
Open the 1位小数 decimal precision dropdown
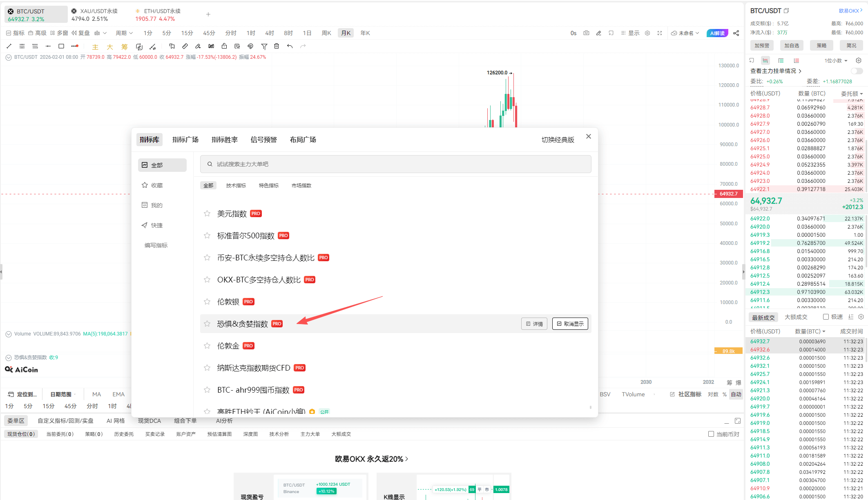[x=834, y=60]
